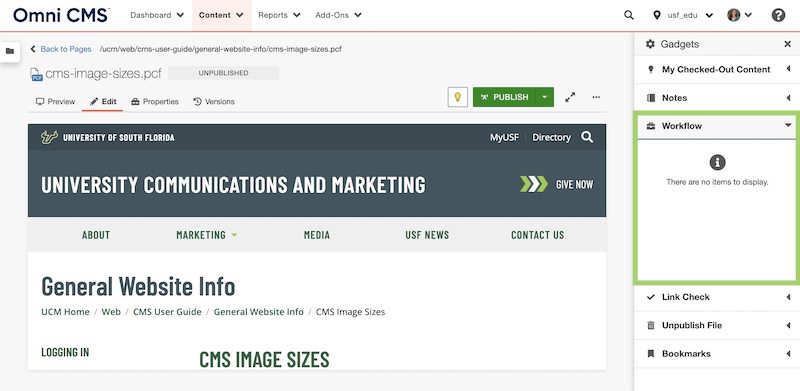Open the Dashboard dropdown menu
This screenshot has height=391, width=800.
[157, 15]
